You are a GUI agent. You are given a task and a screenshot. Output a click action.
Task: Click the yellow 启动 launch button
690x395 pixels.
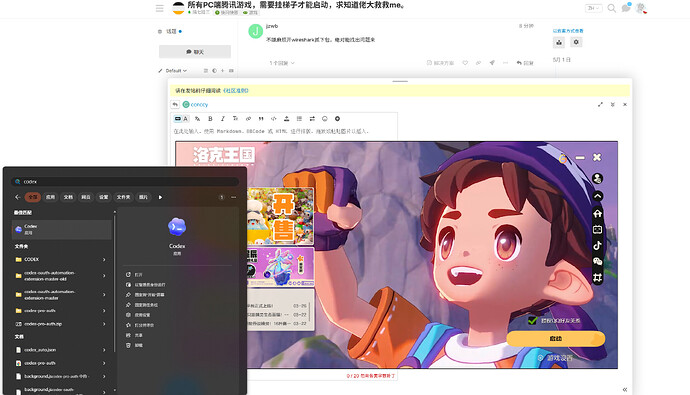(556, 339)
